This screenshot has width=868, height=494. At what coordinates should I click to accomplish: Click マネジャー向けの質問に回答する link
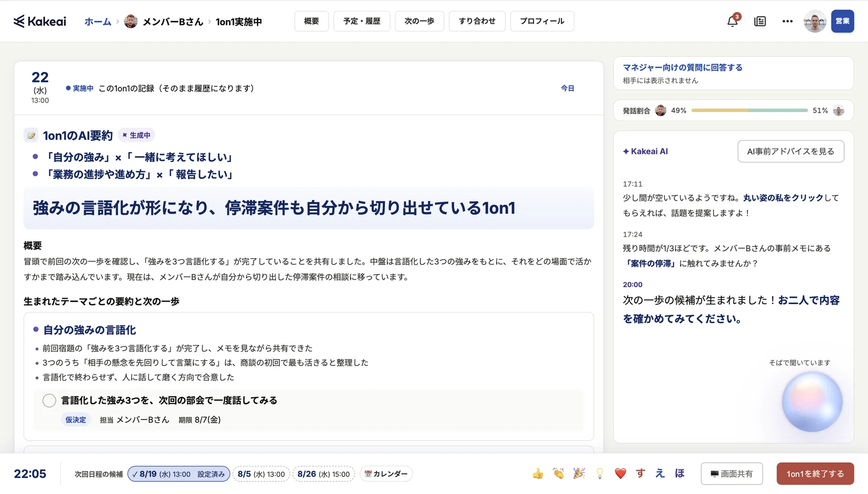click(683, 67)
